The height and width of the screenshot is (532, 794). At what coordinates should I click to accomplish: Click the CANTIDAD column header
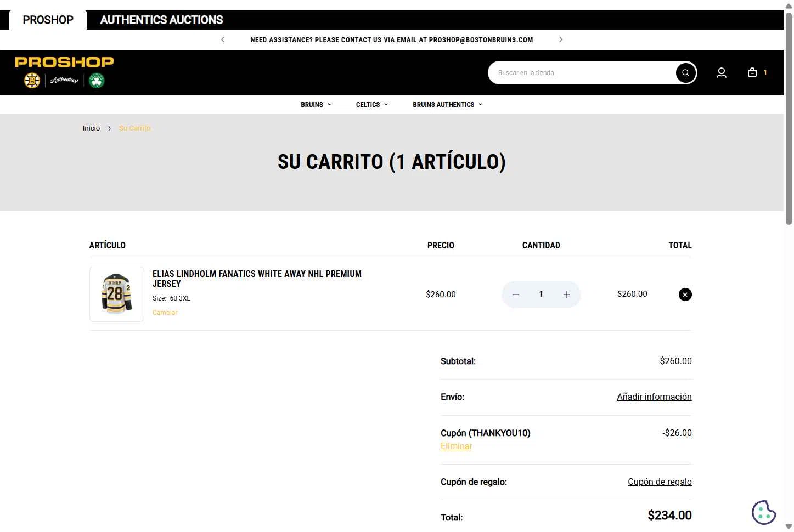pyautogui.click(x=541, y=245)
